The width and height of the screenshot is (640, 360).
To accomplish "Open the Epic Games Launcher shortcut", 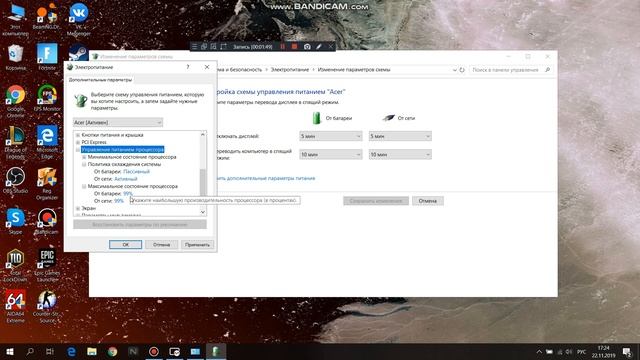I will click(47, 265).
